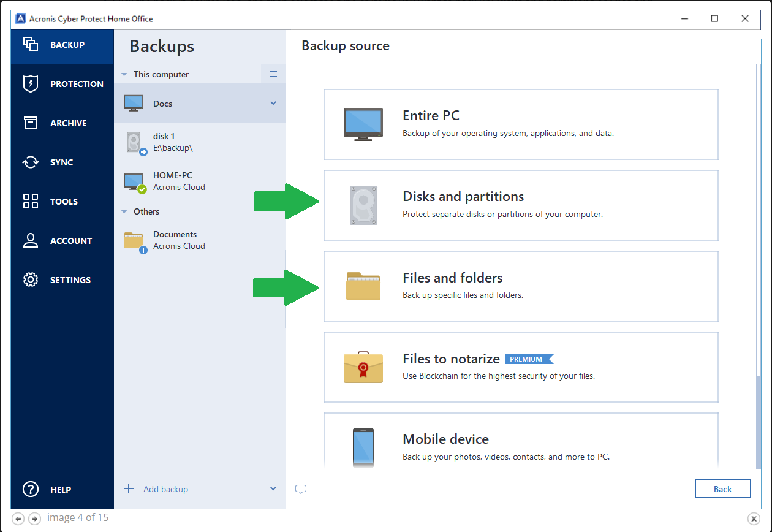Switch to the PROTECTION tab
The height and width of the screenshot is (532, 772).
click(62, 84)
